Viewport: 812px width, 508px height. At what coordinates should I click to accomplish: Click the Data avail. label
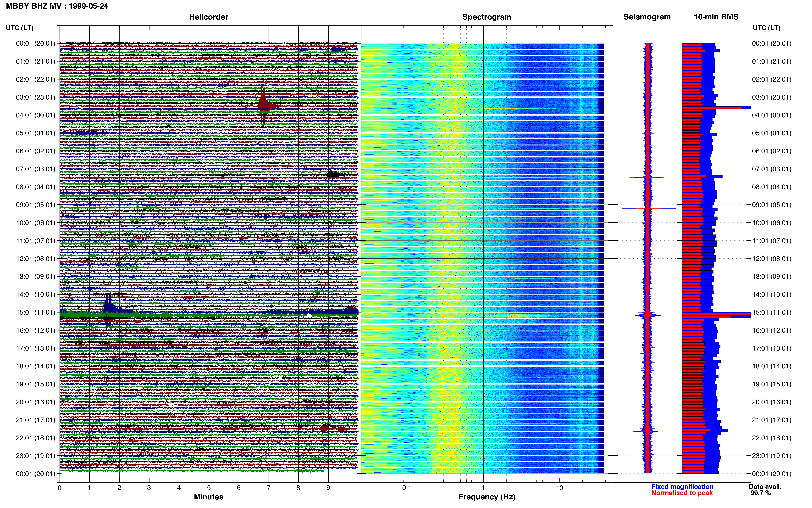point(765,486)
